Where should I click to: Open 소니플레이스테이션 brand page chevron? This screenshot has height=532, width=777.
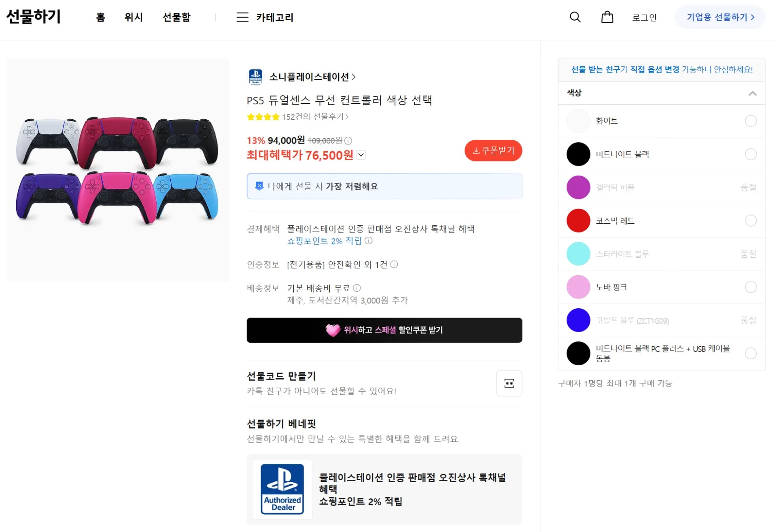pyautogui.click(x=354, y=77)
